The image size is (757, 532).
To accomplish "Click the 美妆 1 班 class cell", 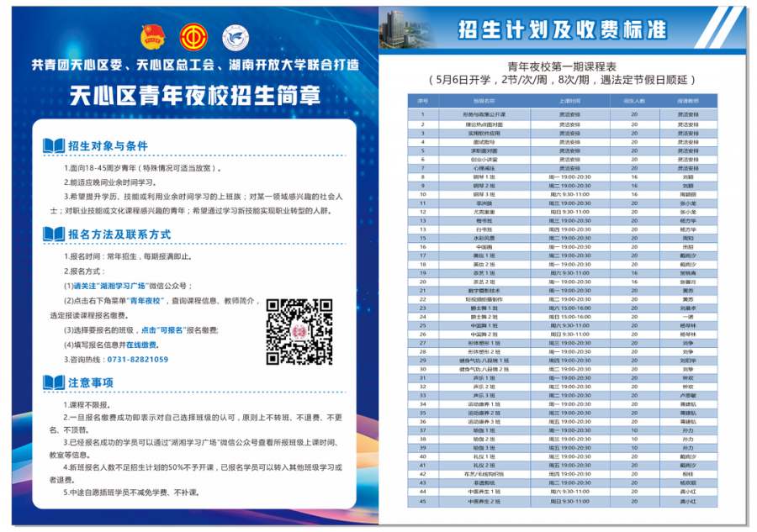I will (x=484, y=255).
